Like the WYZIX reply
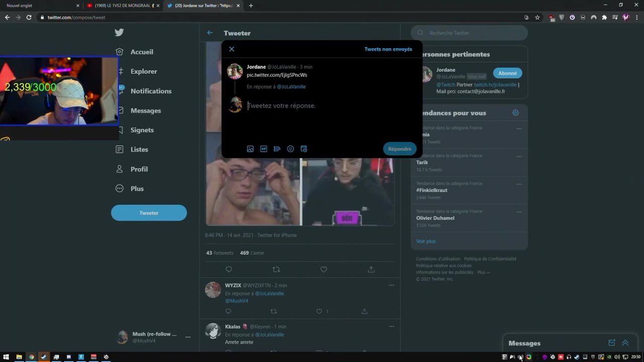This screenshot has width=644, height=362. coord(319,311)
